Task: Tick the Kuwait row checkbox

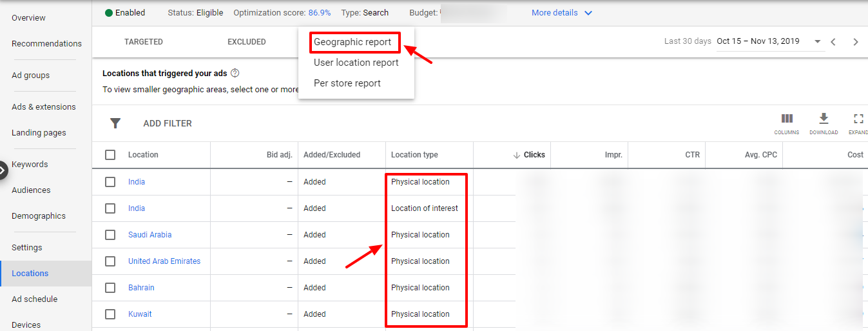Action: [x=110, y=314]
